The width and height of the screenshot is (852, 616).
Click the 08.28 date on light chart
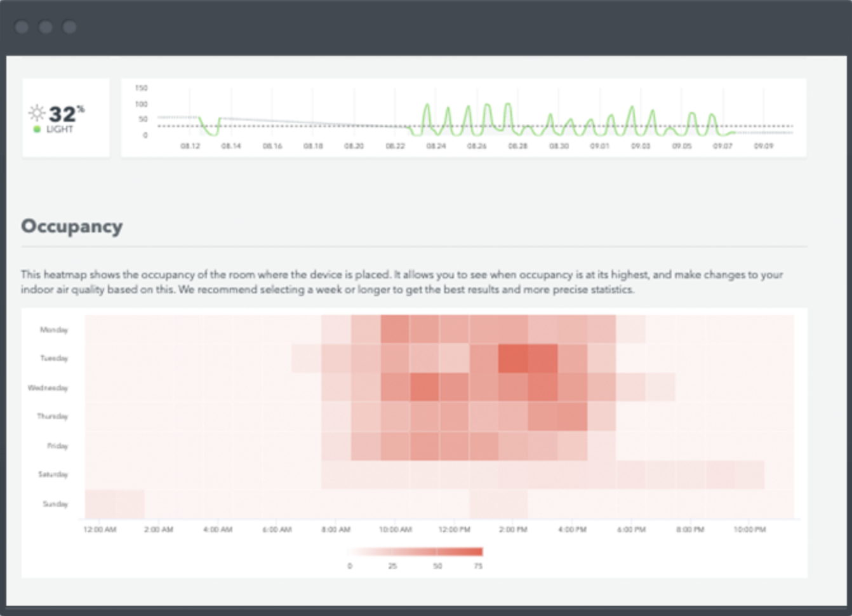coord(518,146)
